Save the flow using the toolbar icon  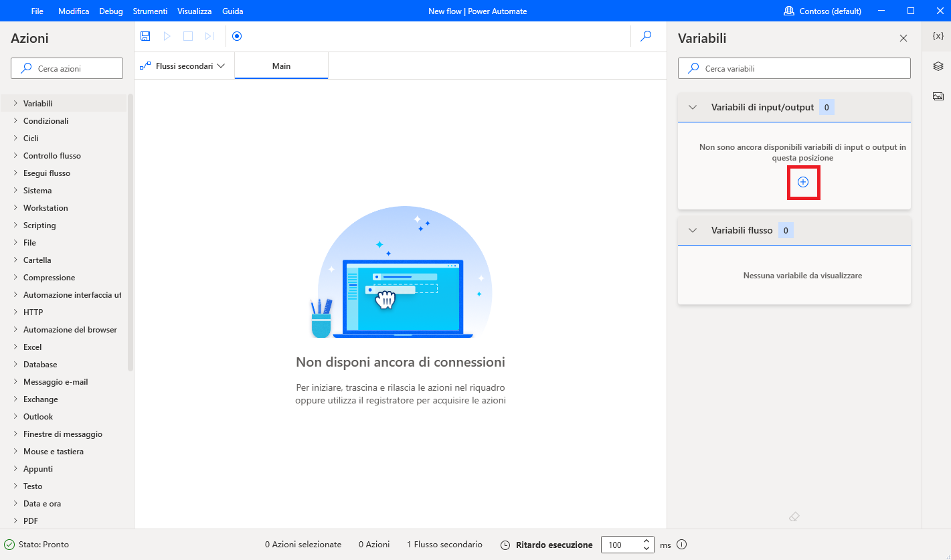(x=145, y=36)
